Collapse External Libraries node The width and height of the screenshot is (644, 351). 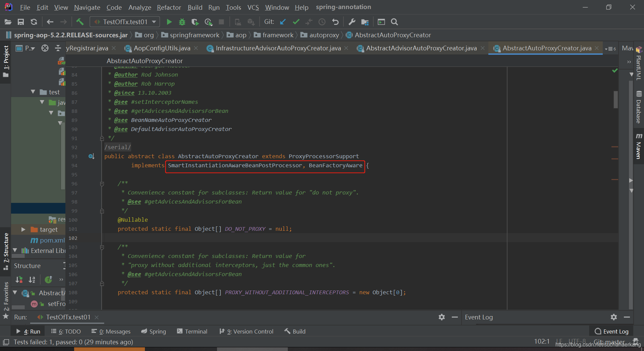[x=15, y=250]
